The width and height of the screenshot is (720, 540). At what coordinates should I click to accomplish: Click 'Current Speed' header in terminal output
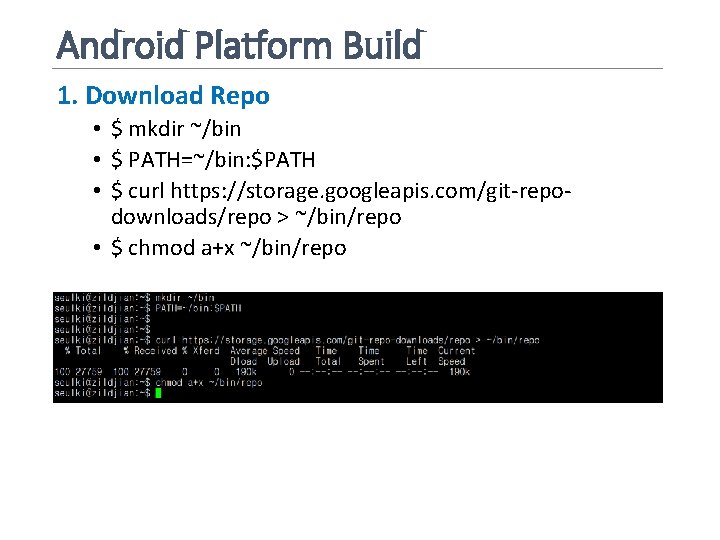tap(456, 356)
